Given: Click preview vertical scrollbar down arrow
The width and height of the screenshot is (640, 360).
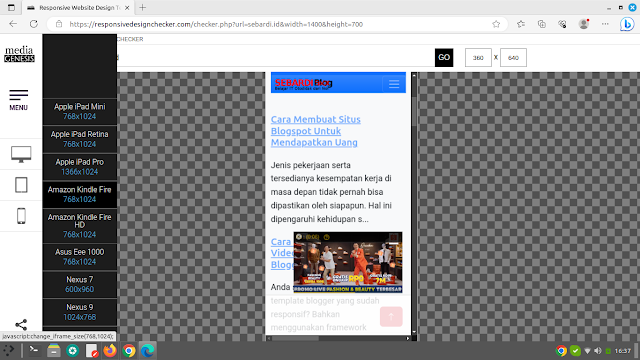Looking at the screenshot, I should 414,332.
